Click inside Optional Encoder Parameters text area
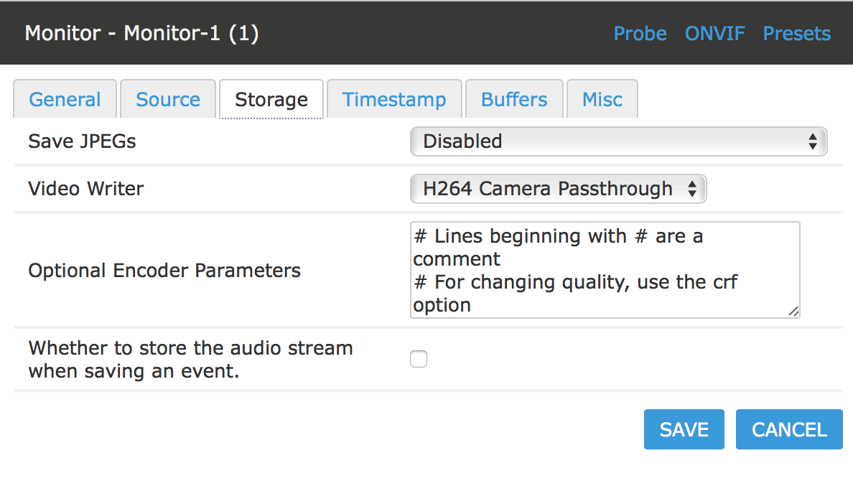 [605, 270]
